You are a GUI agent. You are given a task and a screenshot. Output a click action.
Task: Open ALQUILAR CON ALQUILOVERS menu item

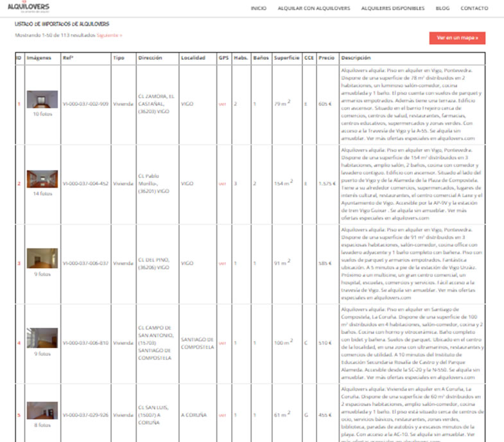314,8
